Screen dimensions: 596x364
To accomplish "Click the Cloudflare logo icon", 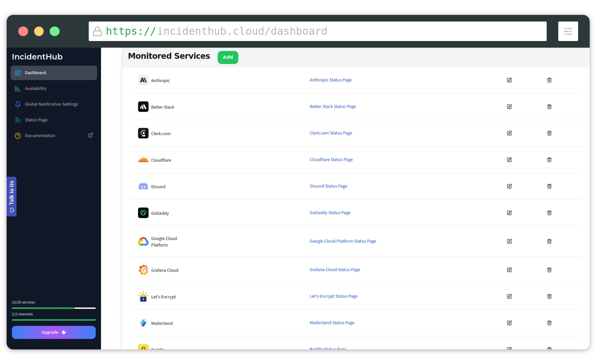I will point(143,160).
